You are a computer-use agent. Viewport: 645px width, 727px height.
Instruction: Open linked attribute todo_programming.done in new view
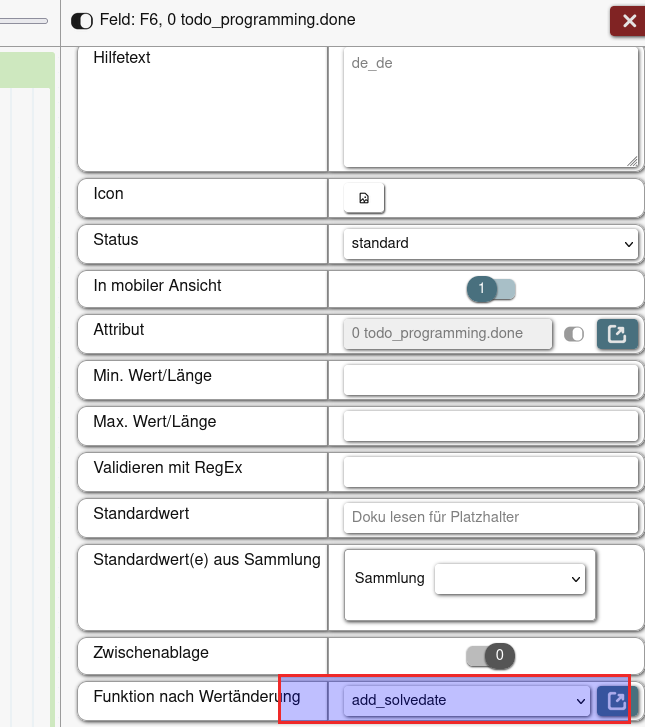(617, 334)
